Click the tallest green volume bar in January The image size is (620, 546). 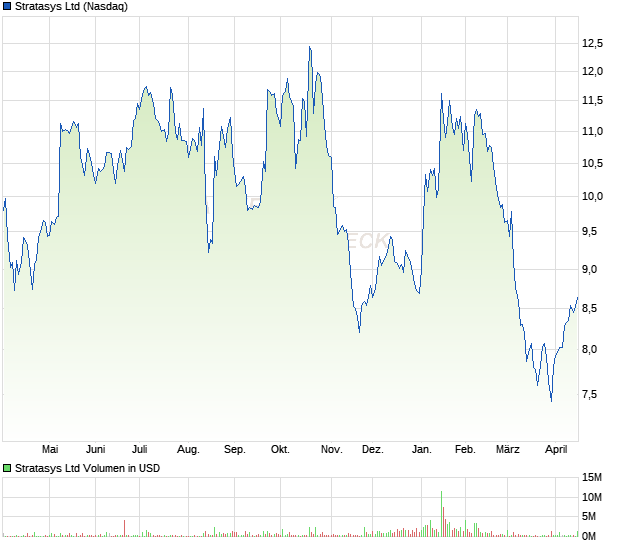tap(441, 514)
